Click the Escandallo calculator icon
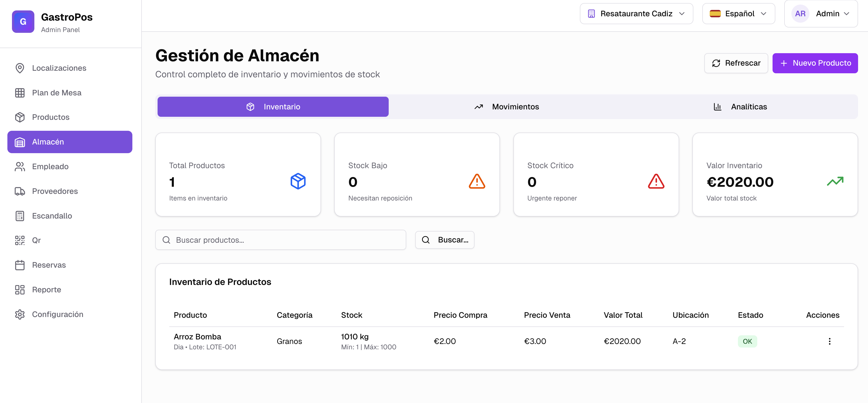 tap(20, 216)
